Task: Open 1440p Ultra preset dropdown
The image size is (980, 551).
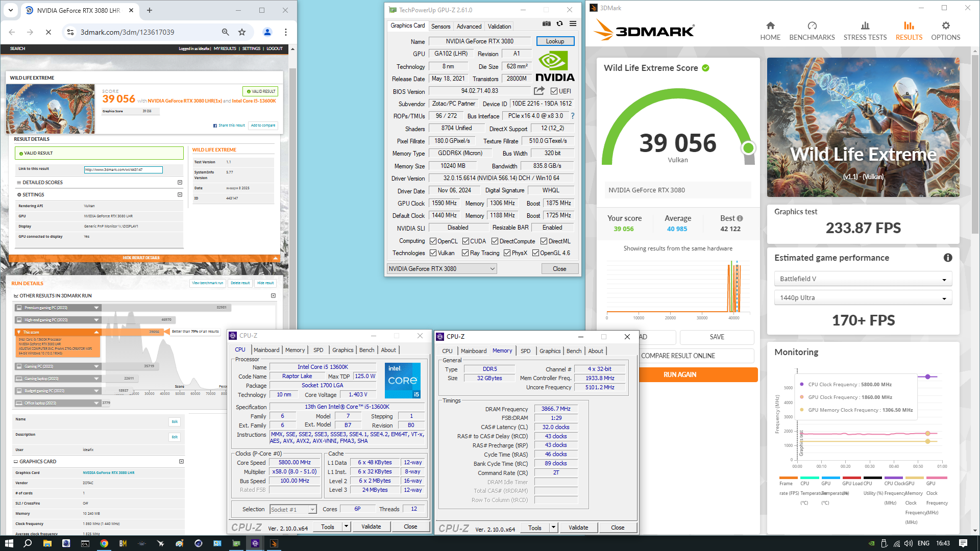Action: (863, 298)
